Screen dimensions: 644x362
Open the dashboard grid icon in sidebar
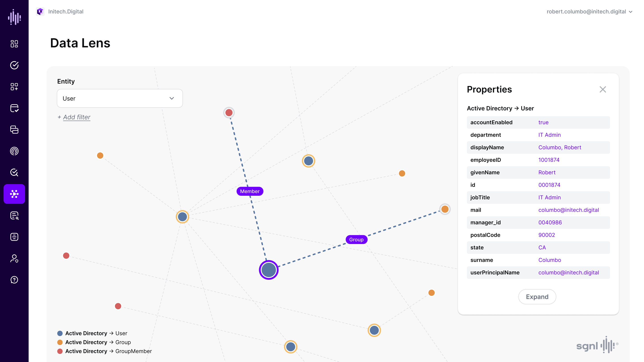[14, 44]
